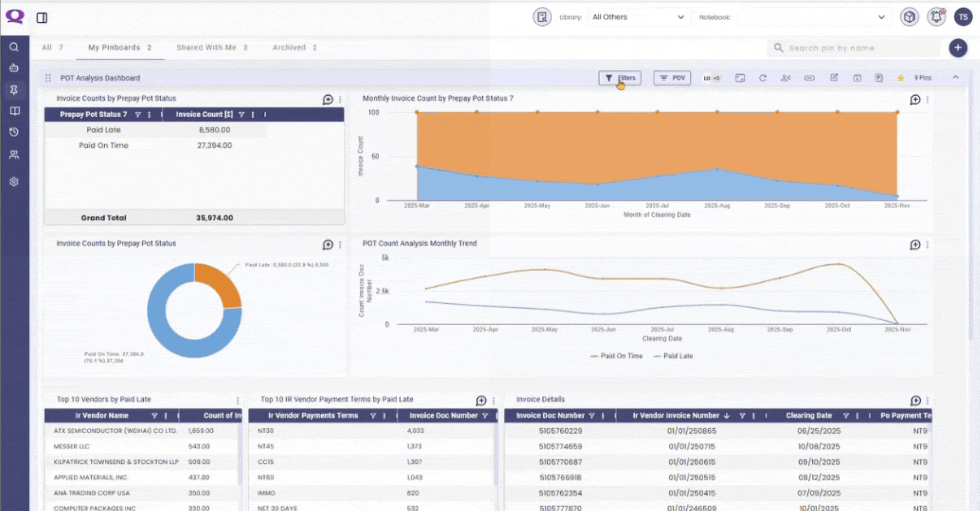This screenshot has height=511, width=980.
Task: Click the POV button
Action: tap(672, 78)
